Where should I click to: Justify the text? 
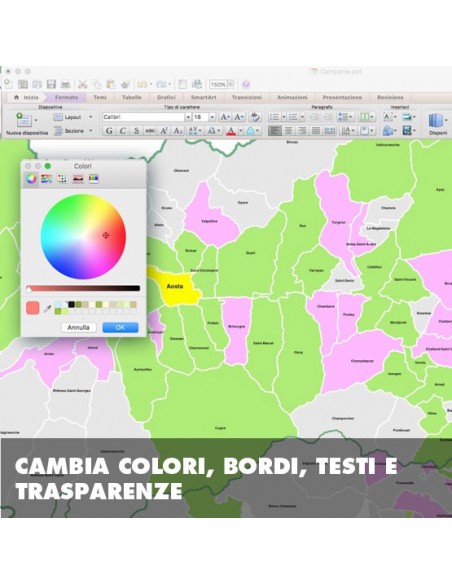[x=316, y=131]
